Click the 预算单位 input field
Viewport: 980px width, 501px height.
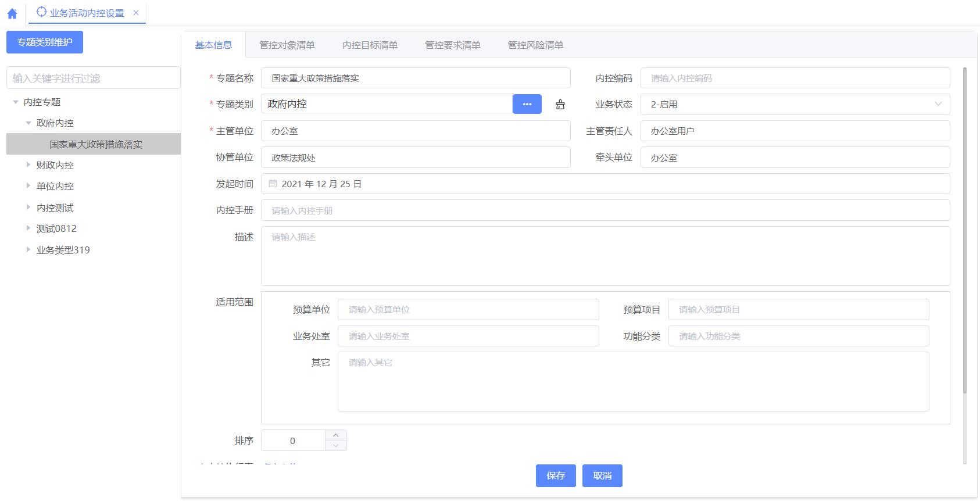coord(468,309)
